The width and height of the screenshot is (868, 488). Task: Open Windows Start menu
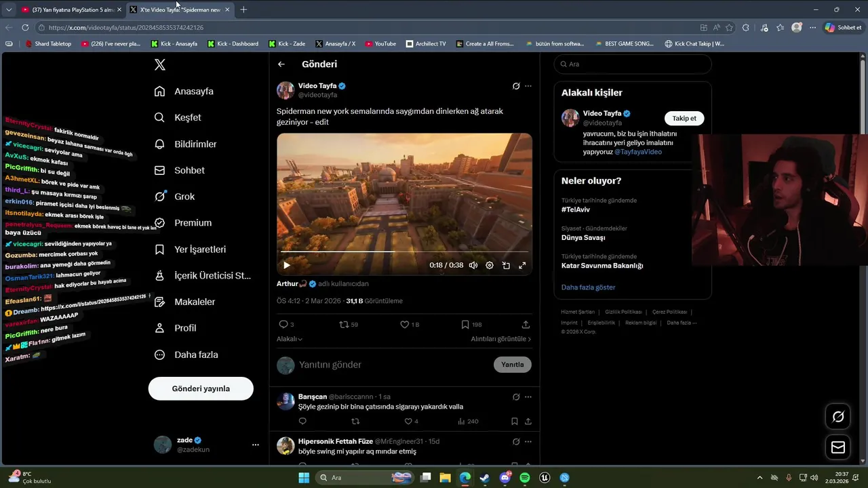[304, 477]
